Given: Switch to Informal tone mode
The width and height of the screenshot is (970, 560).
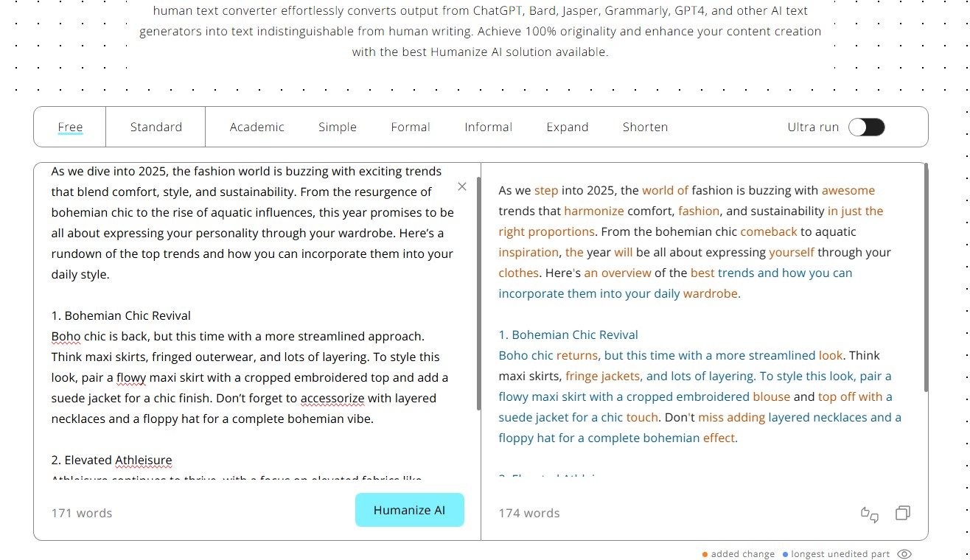Looking at the screenshot, I should tap(488, 127).
